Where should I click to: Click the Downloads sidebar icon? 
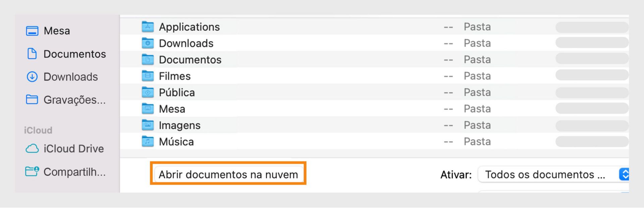pyautogui.click(x=32, y=77)
